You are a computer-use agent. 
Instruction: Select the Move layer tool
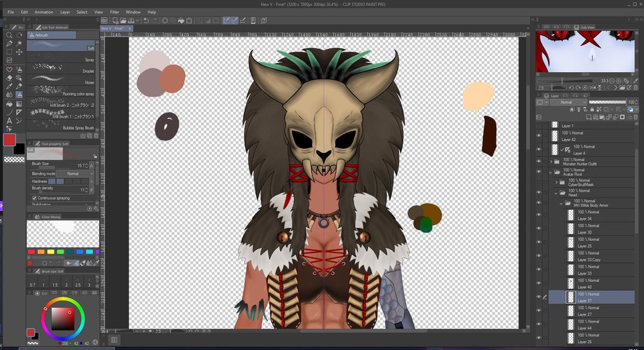point(19,52)
